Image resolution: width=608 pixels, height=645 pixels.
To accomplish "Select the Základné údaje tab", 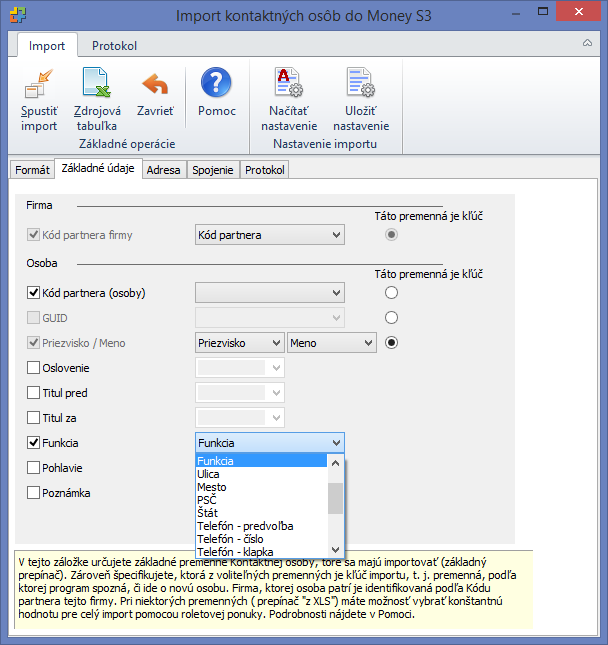I will (98, 168).
